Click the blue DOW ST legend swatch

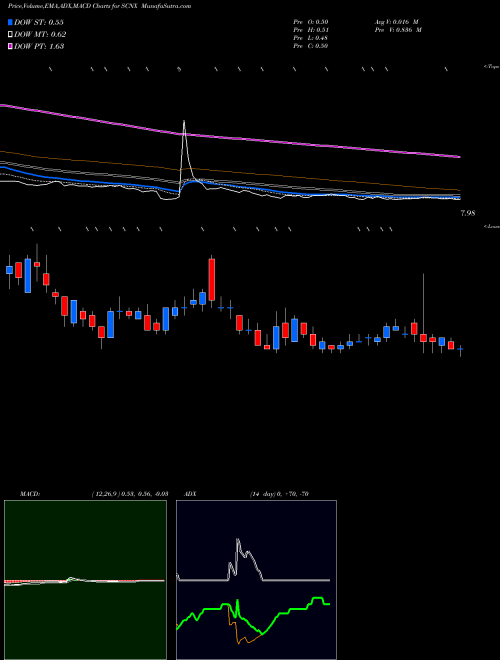[x=10, y=23]
